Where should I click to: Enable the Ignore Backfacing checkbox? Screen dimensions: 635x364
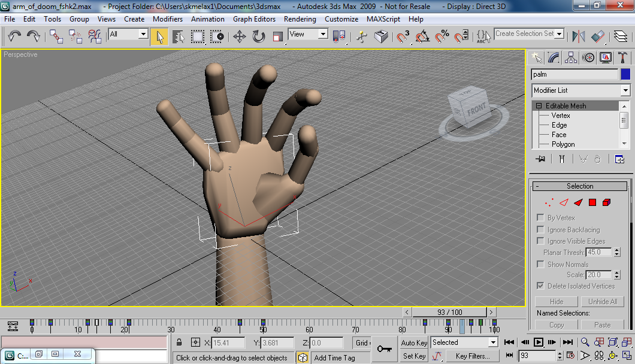(x=541, y=229)
